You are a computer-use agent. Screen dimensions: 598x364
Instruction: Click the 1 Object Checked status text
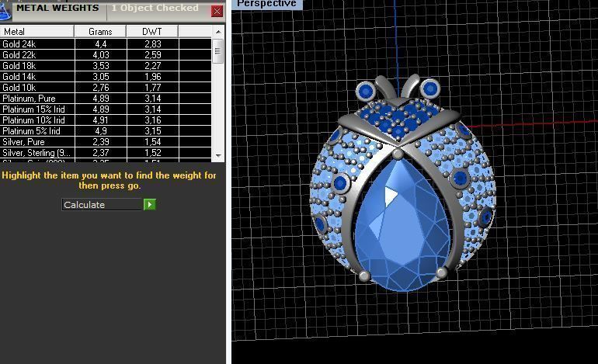point(155,8)
